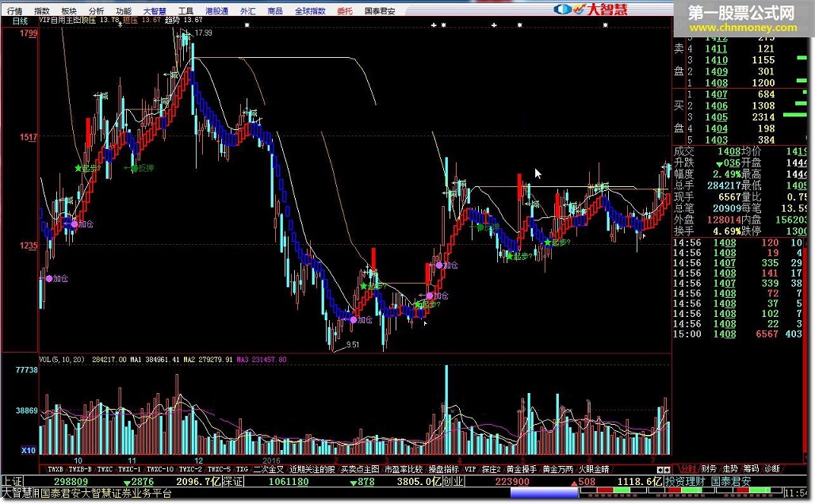Open the 国泰君安 menu

[380, 10]
